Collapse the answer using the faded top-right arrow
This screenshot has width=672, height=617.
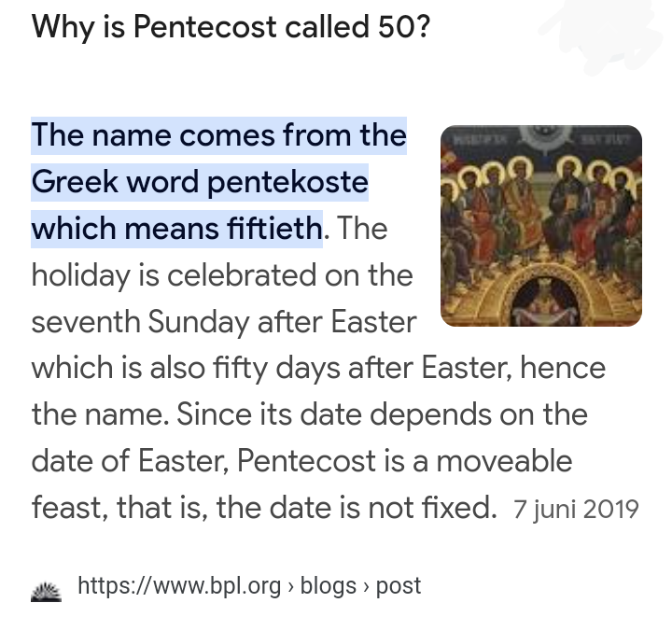pos(600,36)
